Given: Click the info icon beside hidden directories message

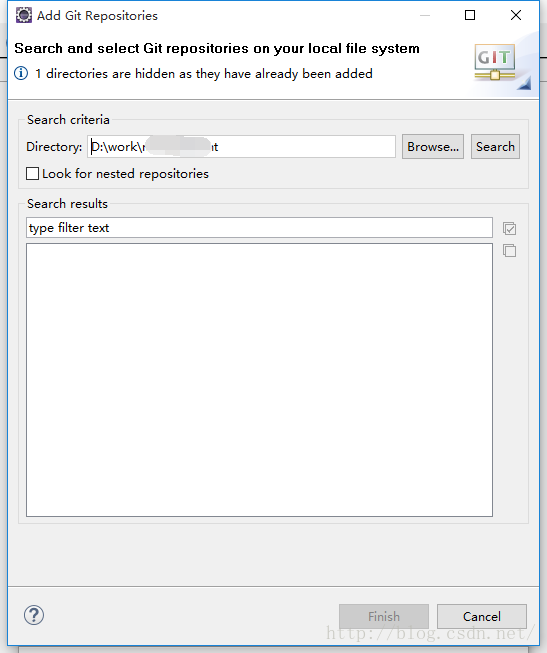Looking at the screenshot, I should [21, 73].
